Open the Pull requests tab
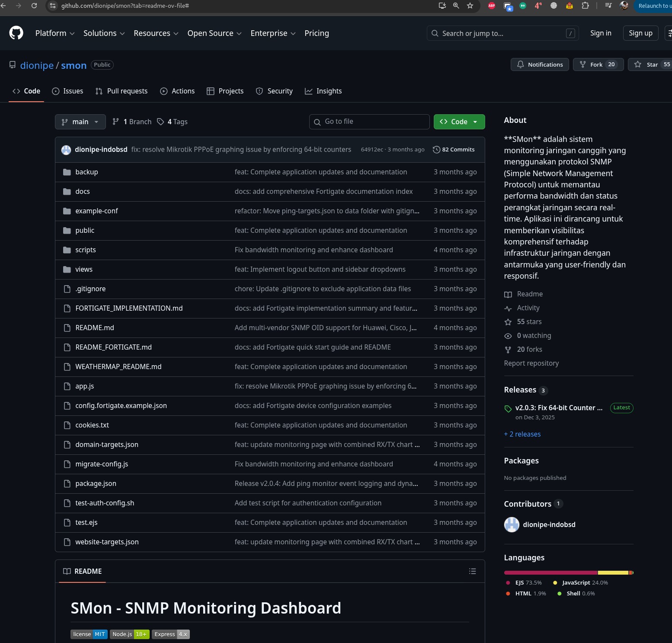Screen dimensions: 672x643 (122, 91)
